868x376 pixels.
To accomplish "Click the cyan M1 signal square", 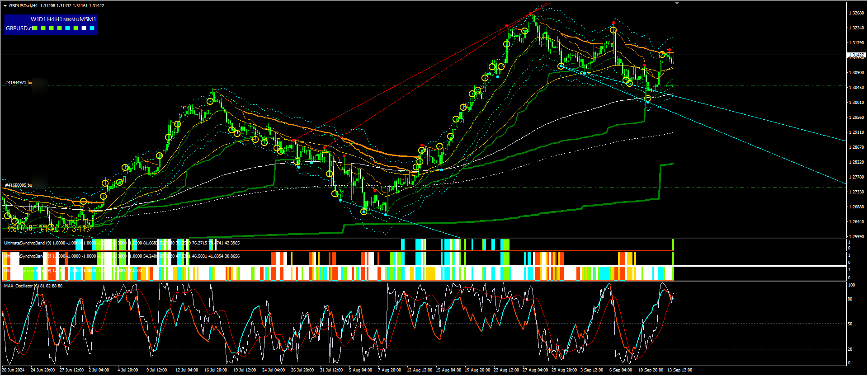I will point(92,28).
